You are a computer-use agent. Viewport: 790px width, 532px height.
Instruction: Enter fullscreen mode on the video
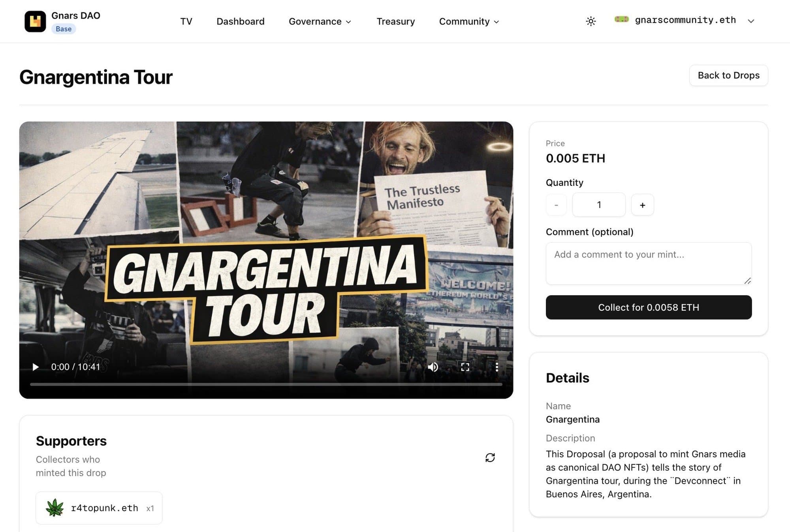coord(465,367)
